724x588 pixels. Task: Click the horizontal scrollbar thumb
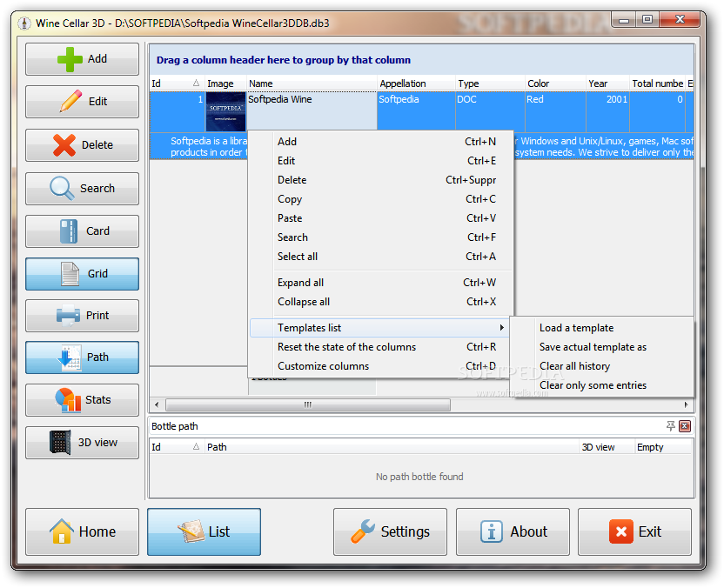[308, 404]
